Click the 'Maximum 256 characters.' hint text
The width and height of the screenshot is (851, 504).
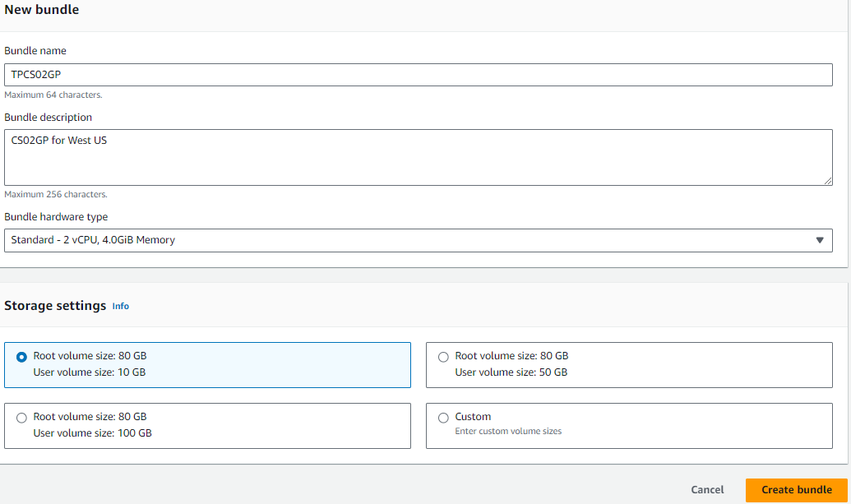coord(56,194)
